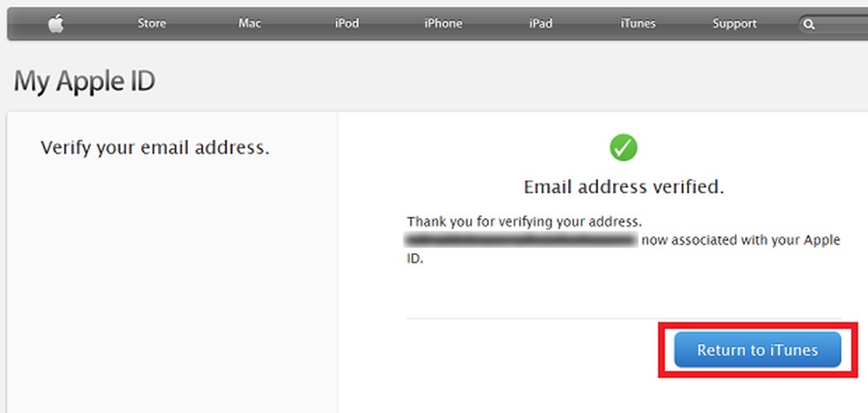Open the iTunes navigation item

(x=638, y=24)
